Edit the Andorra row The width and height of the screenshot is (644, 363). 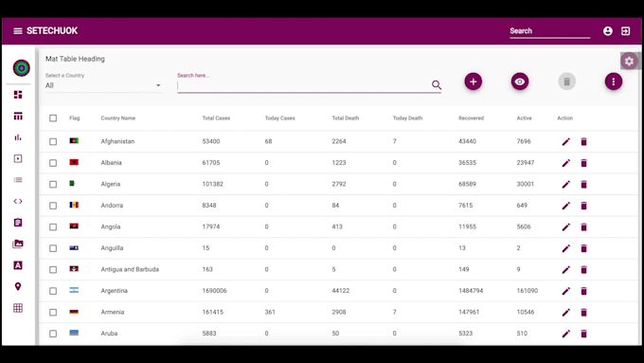(x=566, y=206)
